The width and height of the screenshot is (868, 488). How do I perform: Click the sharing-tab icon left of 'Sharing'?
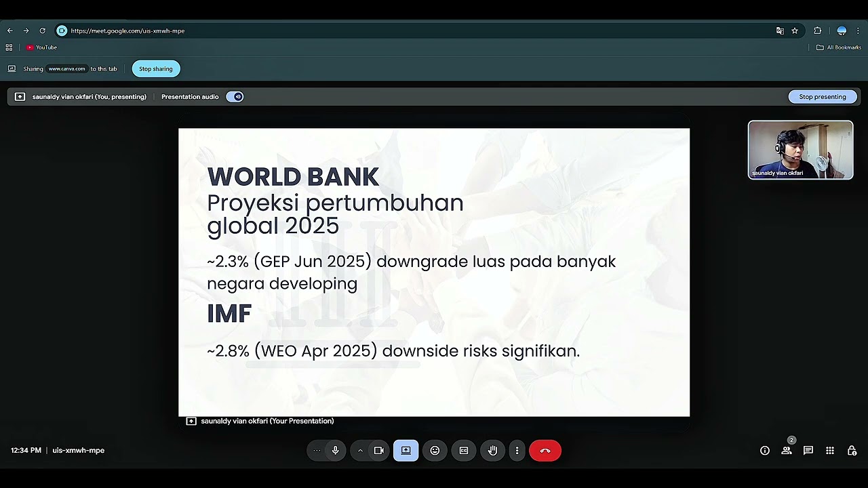tap(12, 68)
